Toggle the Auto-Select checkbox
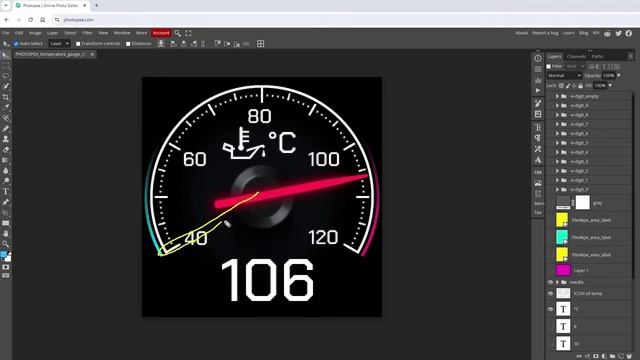The image size is (640, 360). tap(16, 44)
